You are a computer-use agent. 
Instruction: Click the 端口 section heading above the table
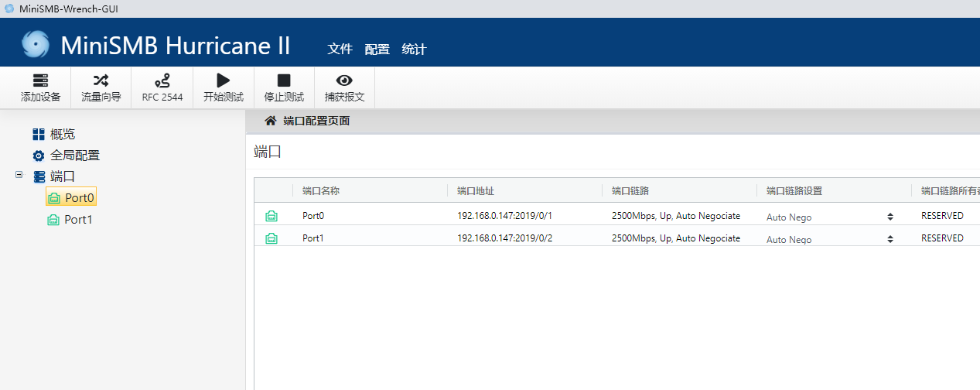click(x=268, y=152)
